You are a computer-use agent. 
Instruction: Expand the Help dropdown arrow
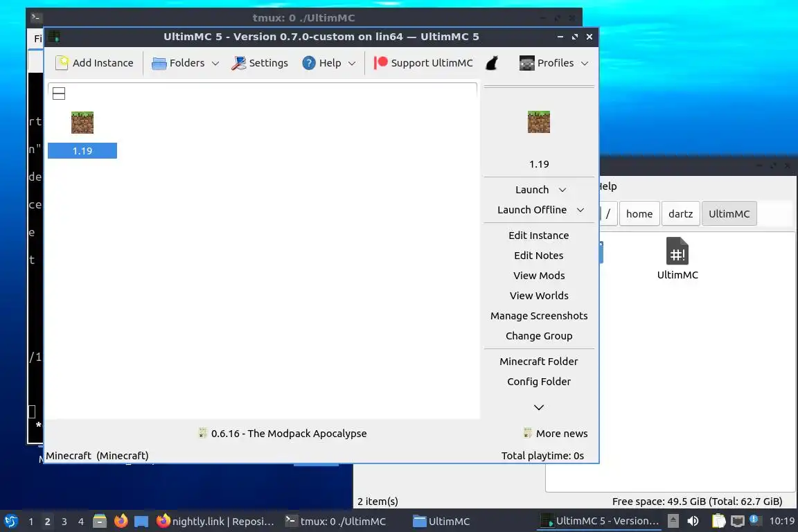[352, 63]
